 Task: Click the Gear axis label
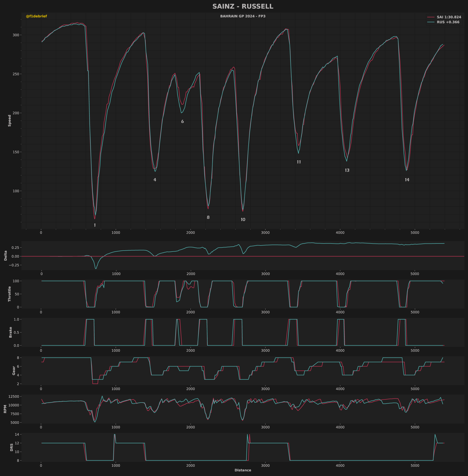14,370
